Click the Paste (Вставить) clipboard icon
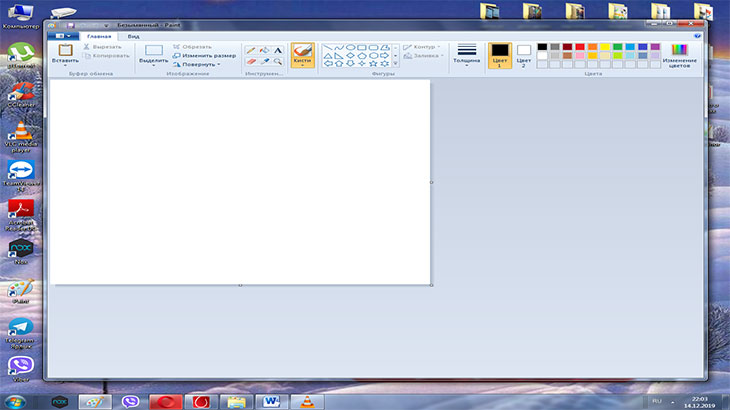The height and width of the screenshot is (410, 730). (65, 50)
